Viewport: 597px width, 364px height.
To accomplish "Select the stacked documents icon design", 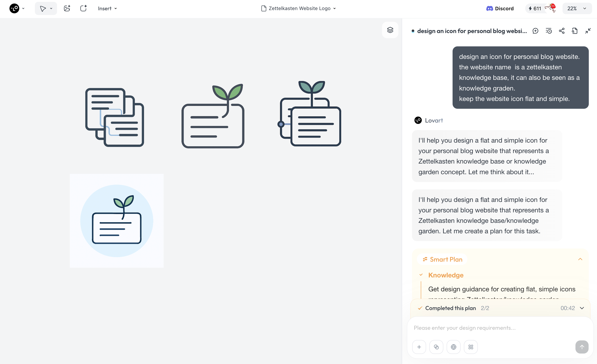I will 115,117.
